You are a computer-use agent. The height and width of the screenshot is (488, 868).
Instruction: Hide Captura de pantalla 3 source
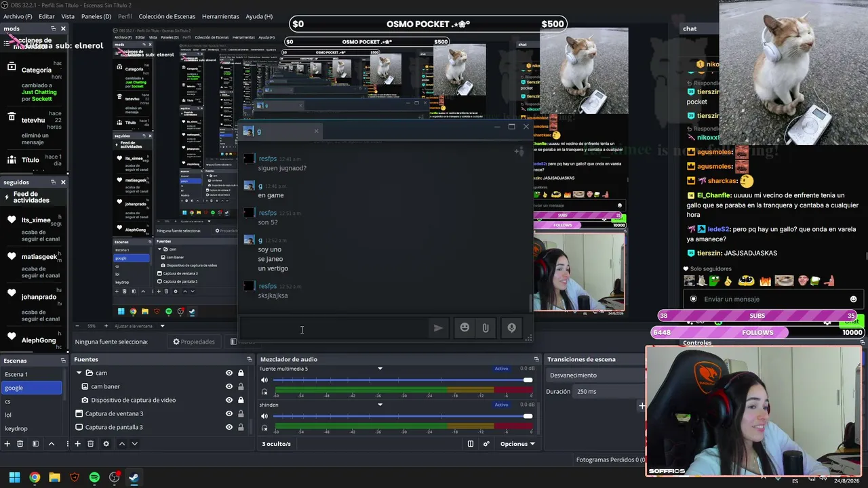coord(229,427)
